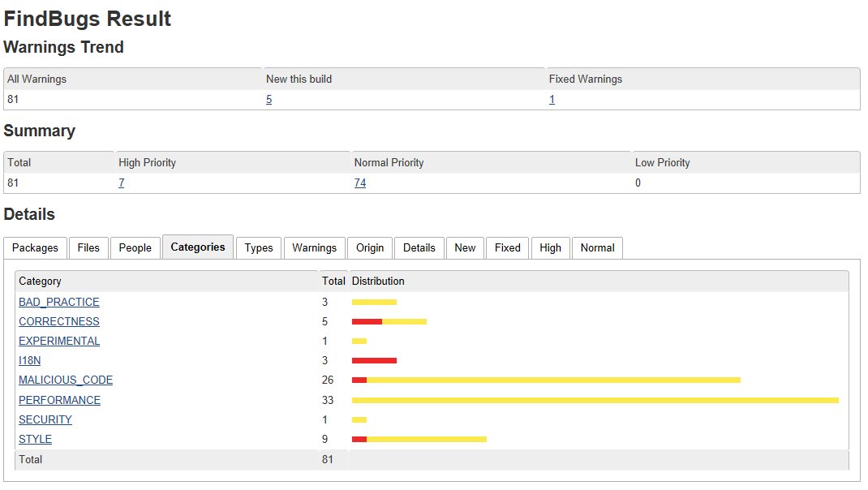Click the EXPERIMENTAL yellow distribution bar
This screenshot has height=490, width=868.
[359, 341]
